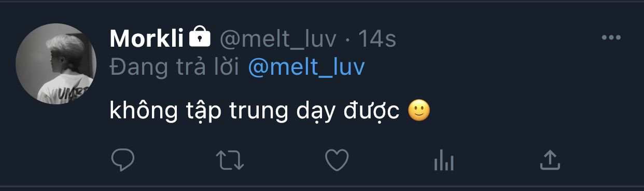Open profile via display name Morkli
The width and height of the screenshot is (644, 191).
[x=147, y=38]
